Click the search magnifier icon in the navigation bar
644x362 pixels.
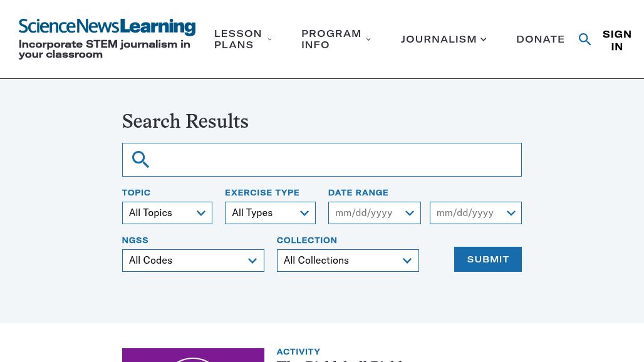point(584,39)
